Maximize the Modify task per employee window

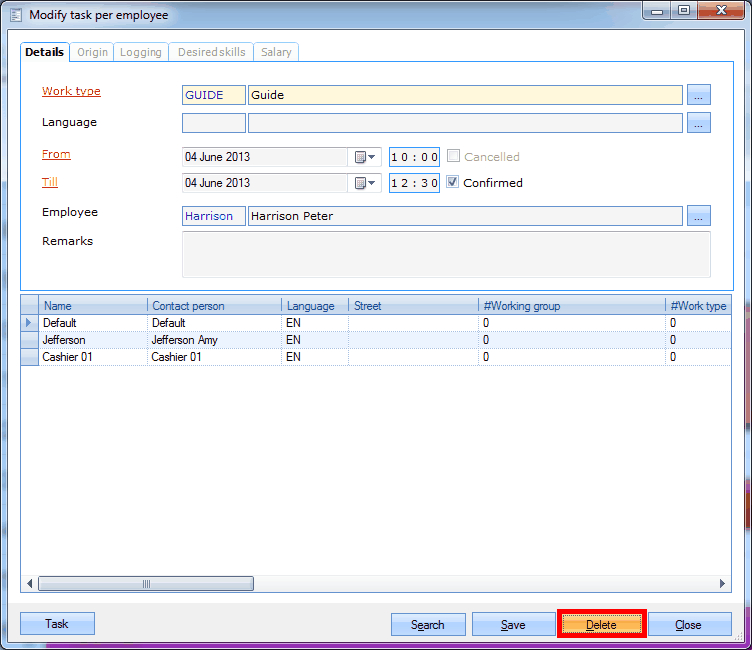(x=684, y=11)
